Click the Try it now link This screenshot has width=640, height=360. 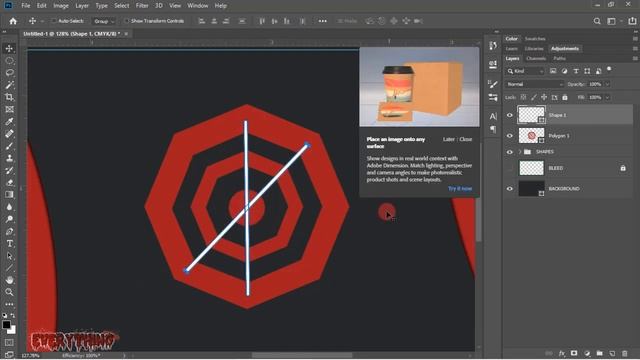coord(460,189)
